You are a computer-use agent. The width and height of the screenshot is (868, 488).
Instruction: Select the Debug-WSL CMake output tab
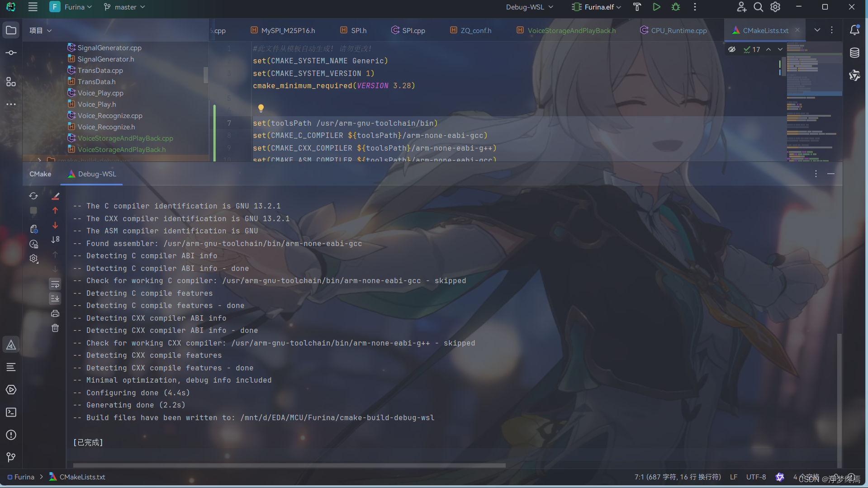tap(92, 174)
